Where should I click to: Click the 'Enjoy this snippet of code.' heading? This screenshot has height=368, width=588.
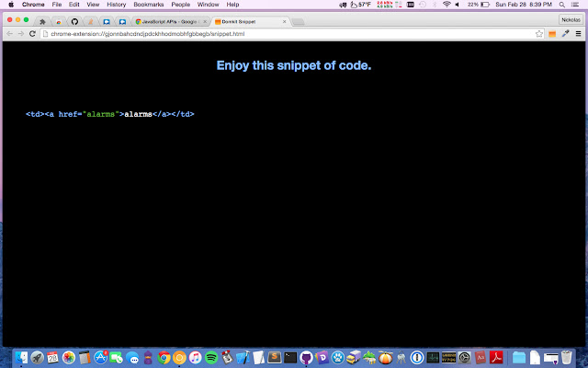[x=294, y=65]
